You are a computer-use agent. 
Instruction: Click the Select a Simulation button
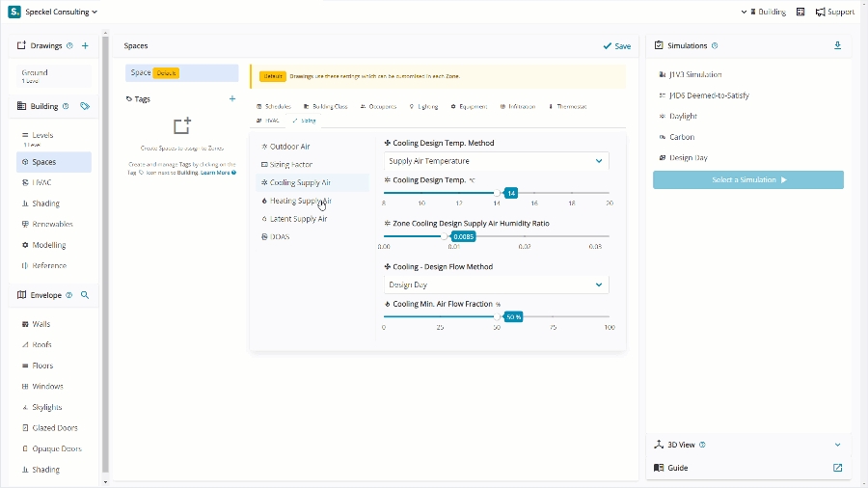tap(747, 180)
